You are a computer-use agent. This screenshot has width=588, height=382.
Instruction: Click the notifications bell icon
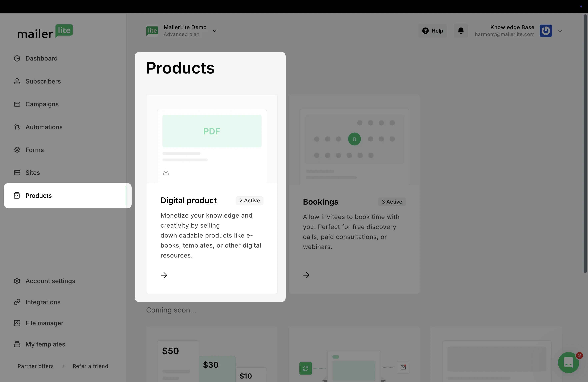[x=461, y=31]
